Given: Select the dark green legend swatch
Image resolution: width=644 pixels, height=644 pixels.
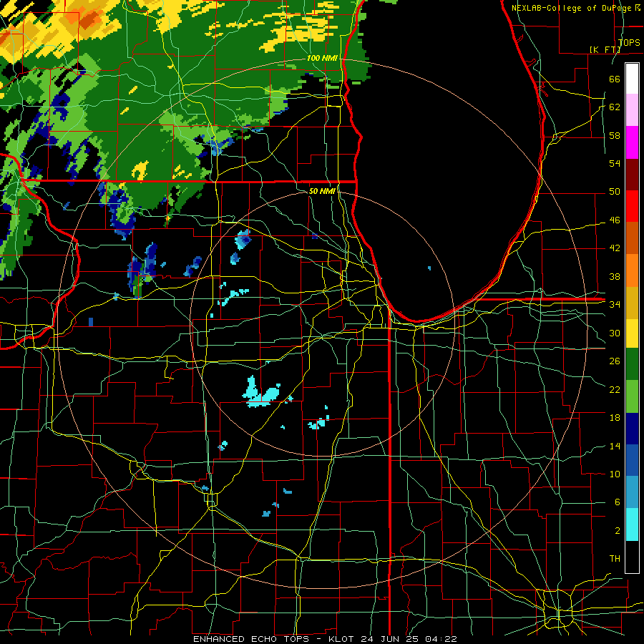Looking at the screenshot, I should [632, 364].
